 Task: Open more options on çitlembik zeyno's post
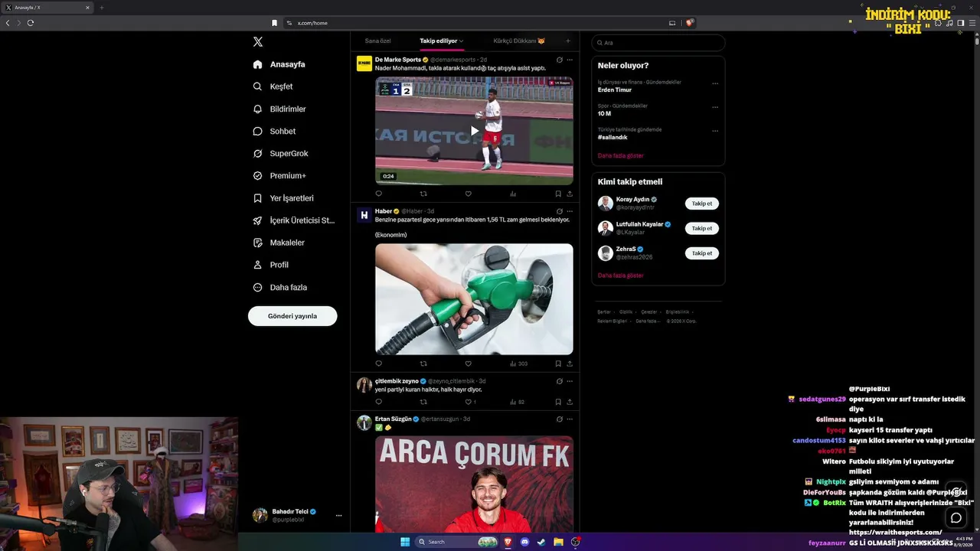pyautogui.click(x=570, y=381)
